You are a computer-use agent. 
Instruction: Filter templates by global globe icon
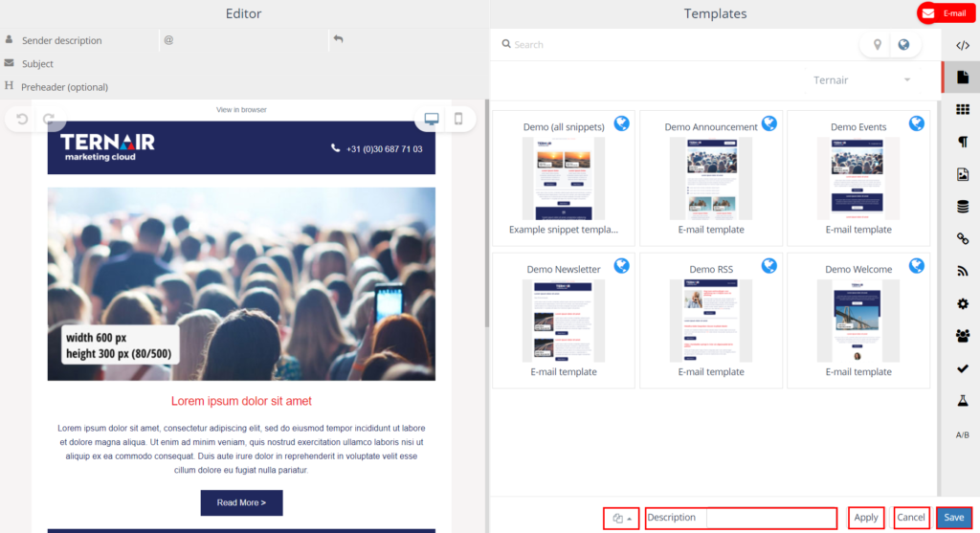pyautogui.click(x=903, y=44)
